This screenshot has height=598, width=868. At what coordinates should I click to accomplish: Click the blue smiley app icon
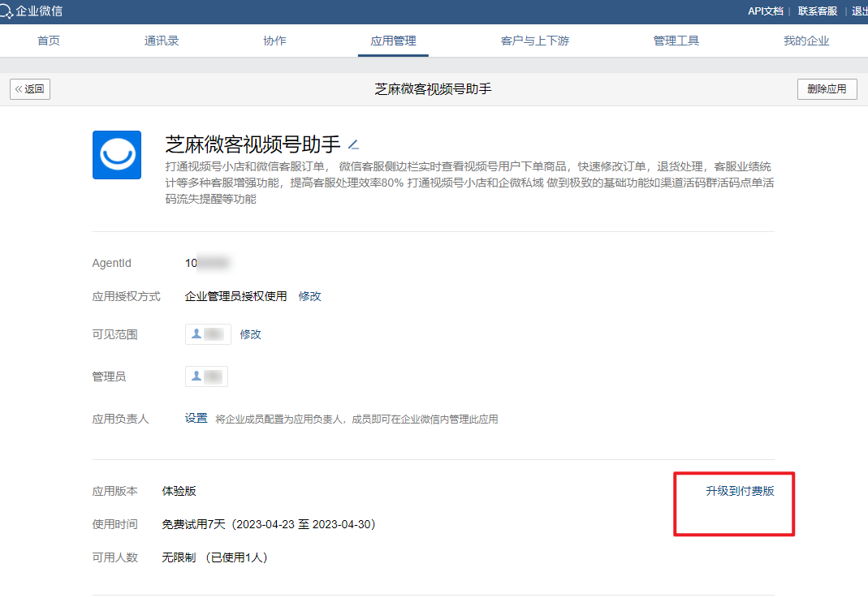(117, 155)
